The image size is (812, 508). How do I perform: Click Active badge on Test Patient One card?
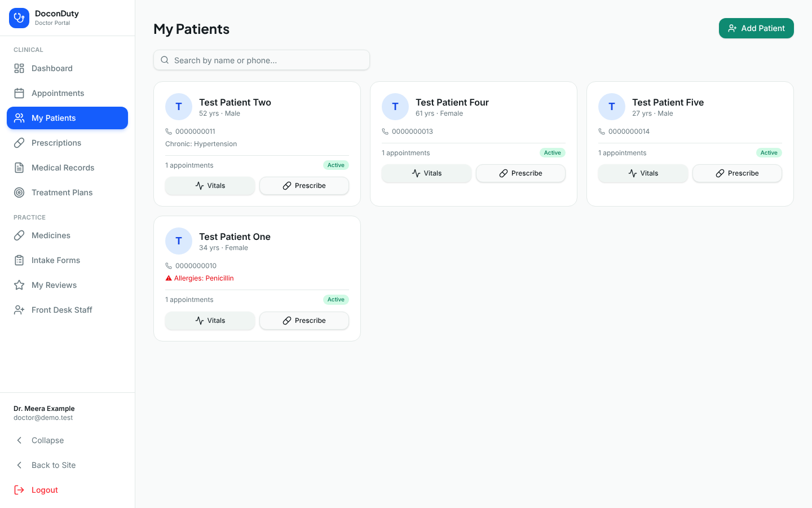336,300
